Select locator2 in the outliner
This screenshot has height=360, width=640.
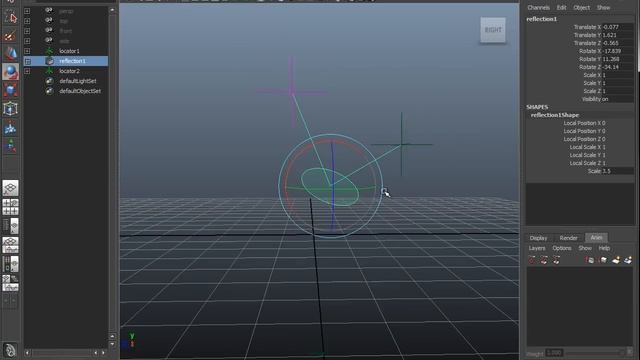(69, 71)
